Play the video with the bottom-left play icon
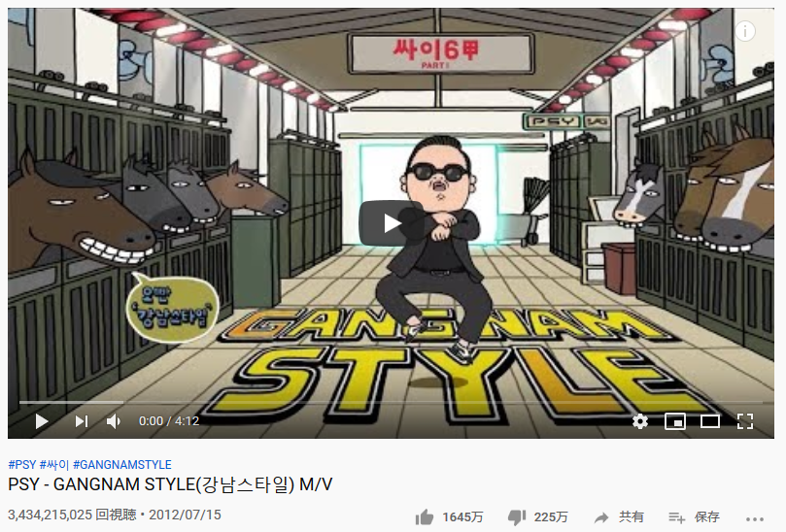Image resolution: width=786 pixels, height=532 pixels. pos(42,421)
